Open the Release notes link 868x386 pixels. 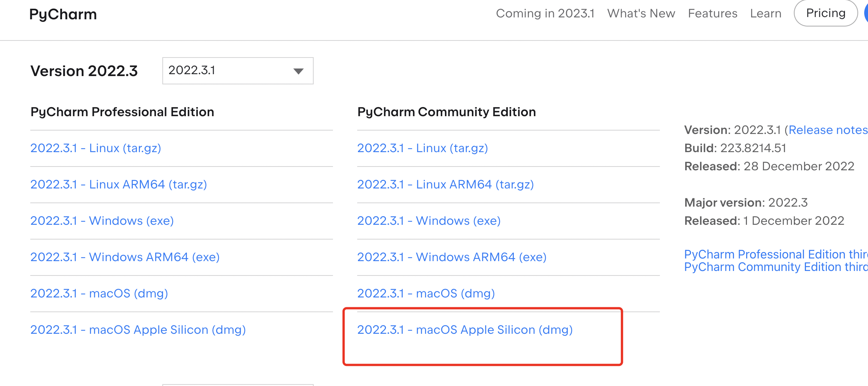tap(828, 130)
